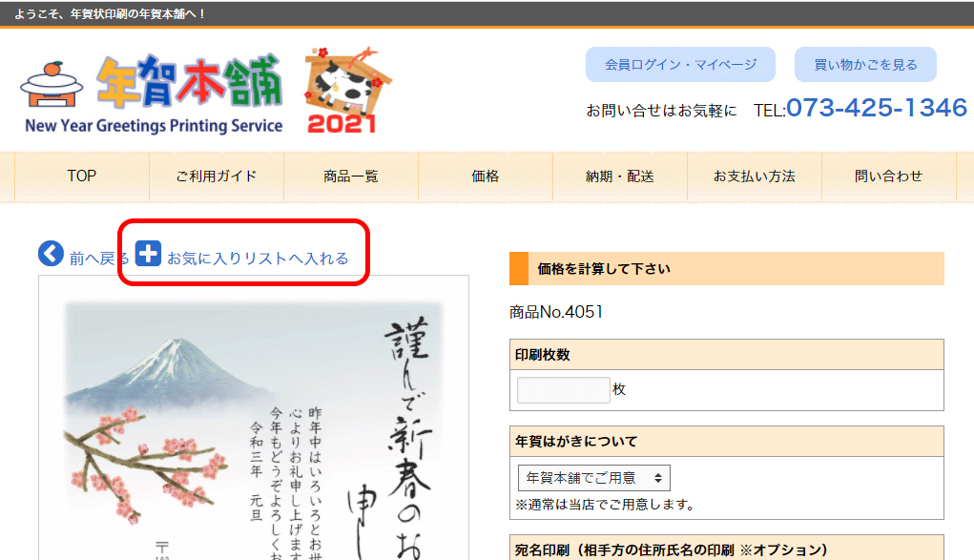This screenshot has width=974, height=560.
Task: Click 商品No.4051 text
Action: [556, 312]
